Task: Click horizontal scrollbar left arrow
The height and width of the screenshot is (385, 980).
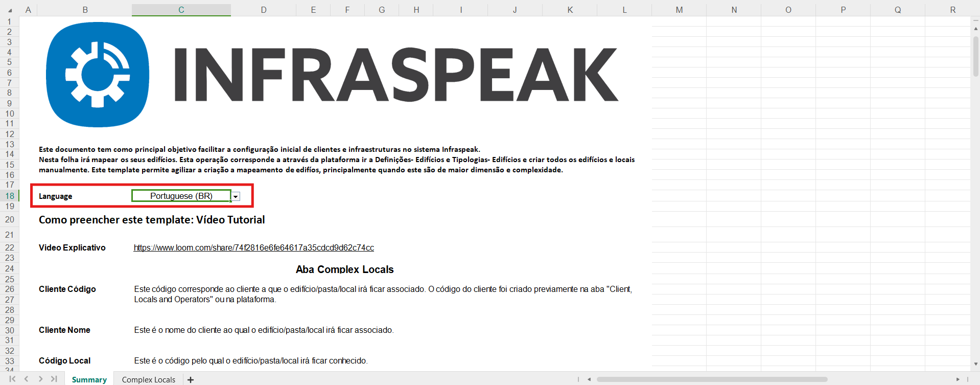Action: tap(589, 379)
